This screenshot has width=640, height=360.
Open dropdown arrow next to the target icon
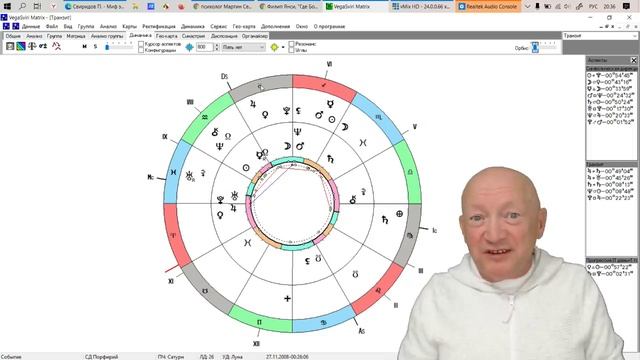pyautogui.click(x=283, y=47)
